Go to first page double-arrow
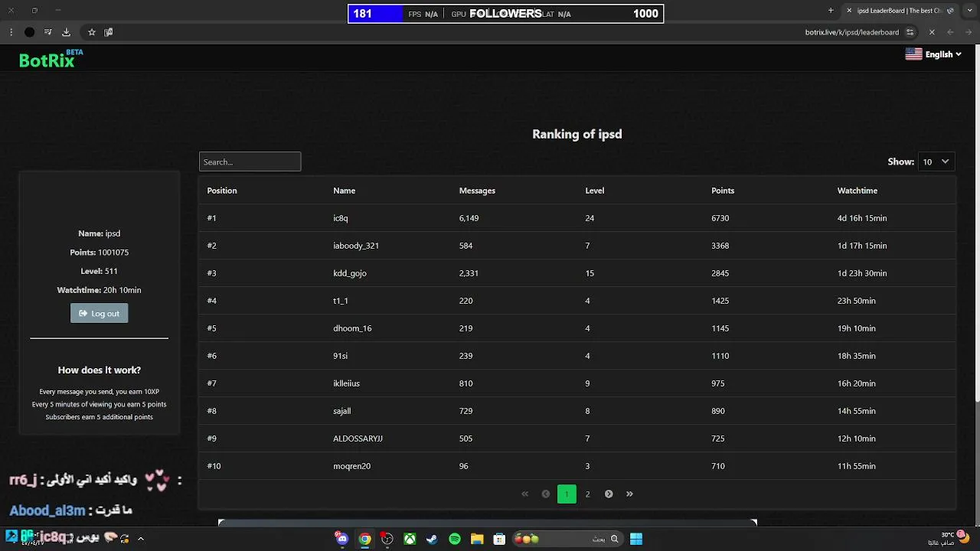This screenshot has width=980, height=551. 524,494
